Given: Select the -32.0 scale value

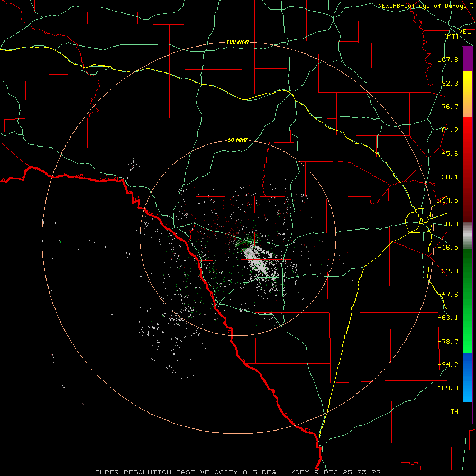Looking at the screenshot, I should (x=448, y=271).
